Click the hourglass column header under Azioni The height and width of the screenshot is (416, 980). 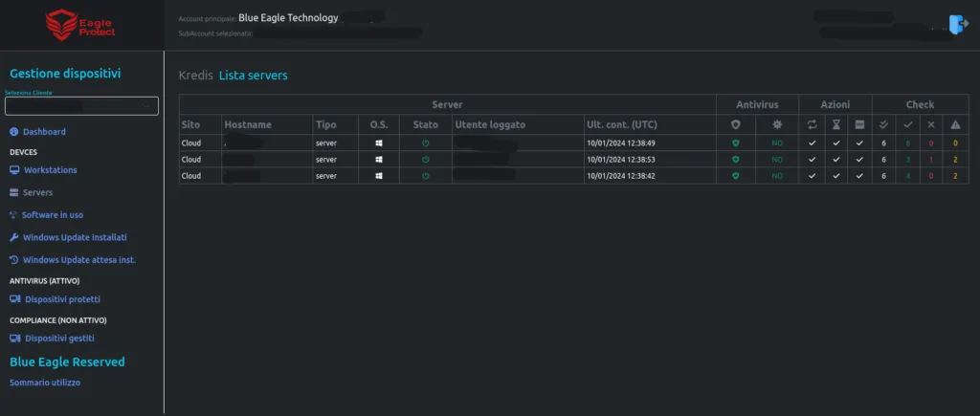click(x=836, y=125)
